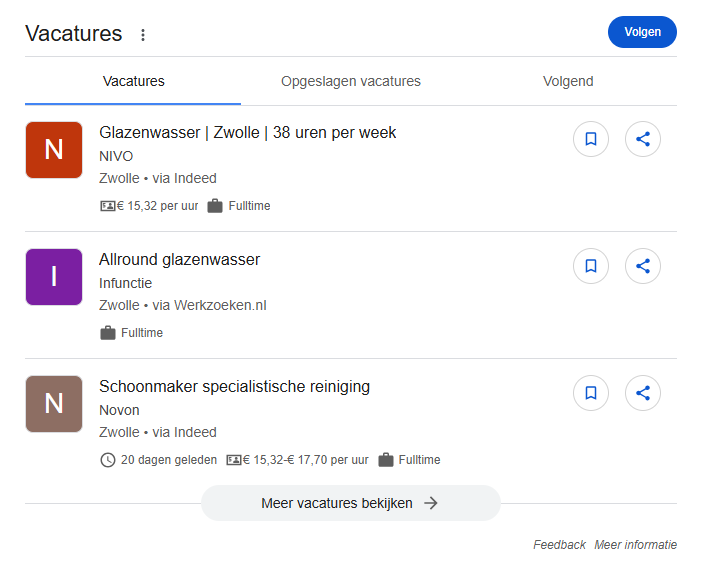
Task: Expand the list with Meer vacatures bekijken
Action: click(x=350, y=503)
